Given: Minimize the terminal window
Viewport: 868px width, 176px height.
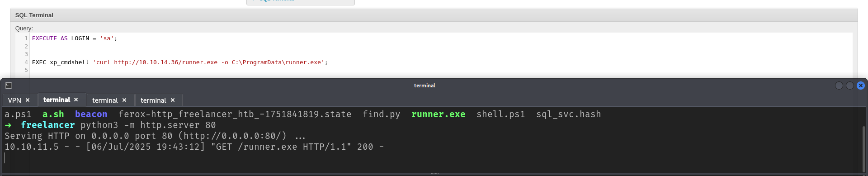Looking at the screenshot, I should coord(839,86).
